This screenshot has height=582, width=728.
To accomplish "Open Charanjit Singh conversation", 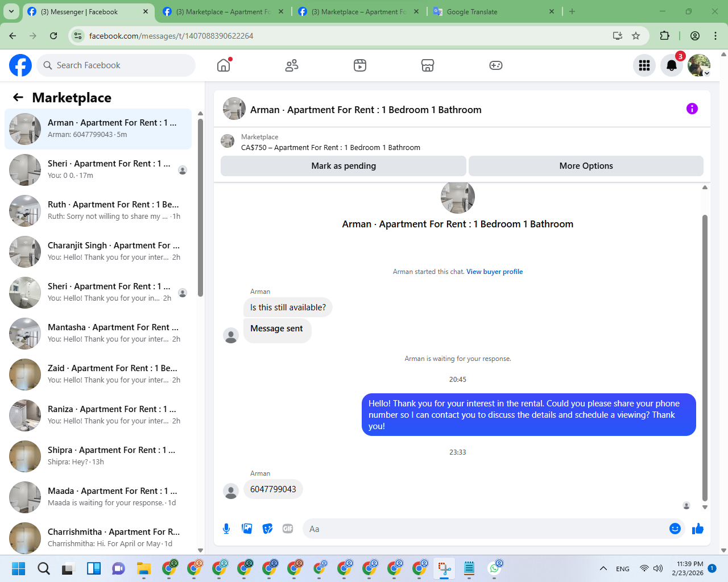I will point(98,252).
